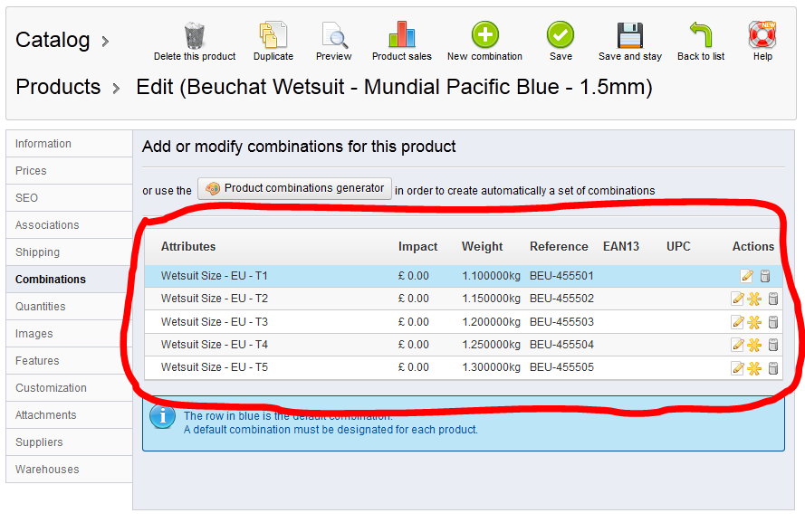Screen dimensions: 805x532
Task: Open Preview via the magnifier icon
Action: click(x=334, y=35)
